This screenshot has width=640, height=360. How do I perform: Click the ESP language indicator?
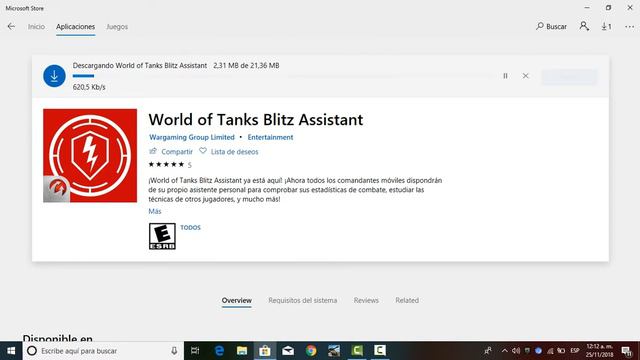(x=575, y=351)
